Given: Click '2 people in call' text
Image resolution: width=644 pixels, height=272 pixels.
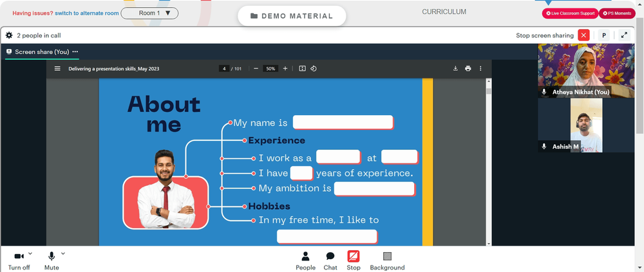Looking at the screenshot, I should pos(39,35).
